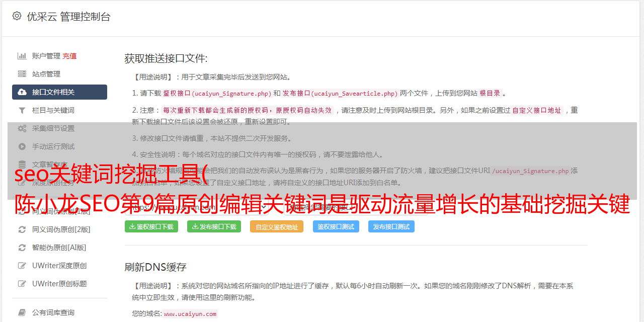Viewport: 644px width, 322px height.
Task: Click the www.ucaiyun.com domain text
Action: tap(190, 313)
